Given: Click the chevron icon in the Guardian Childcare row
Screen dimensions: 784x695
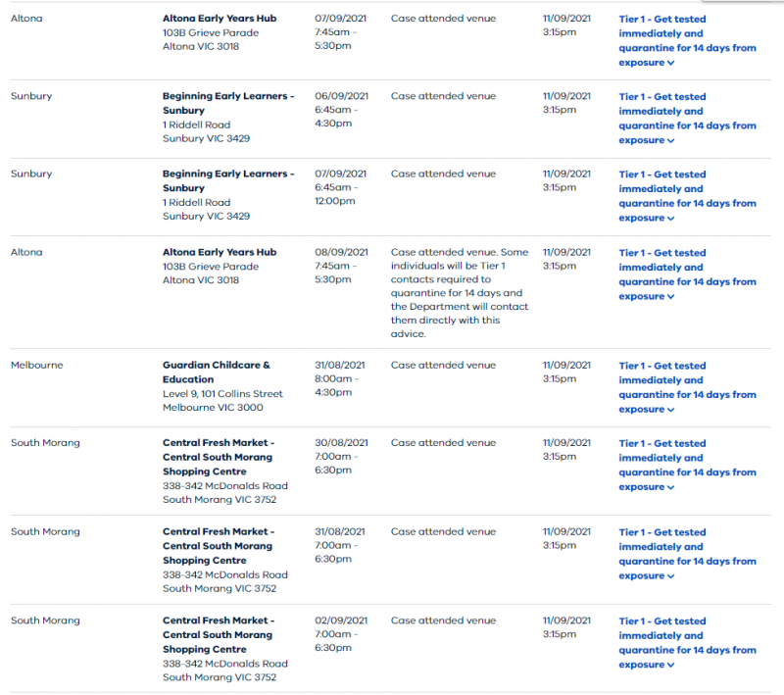Looking at the screenshot, I should [x=671, y=410].
